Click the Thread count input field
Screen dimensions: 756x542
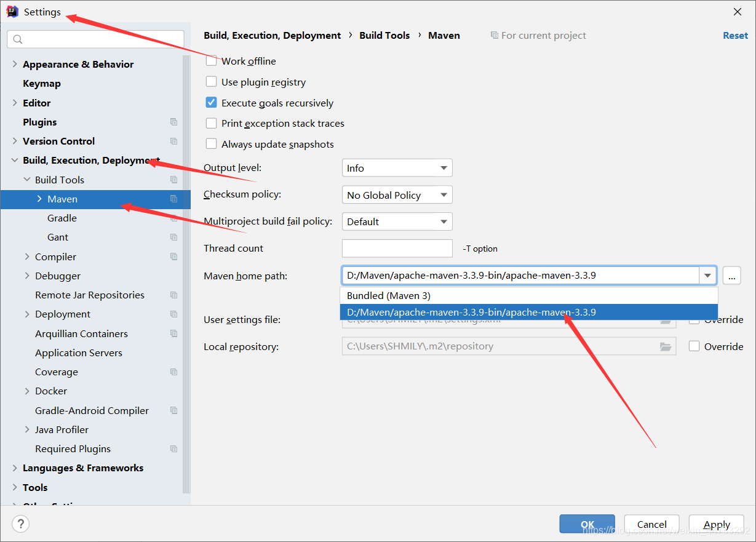click(x=397, y=249)
